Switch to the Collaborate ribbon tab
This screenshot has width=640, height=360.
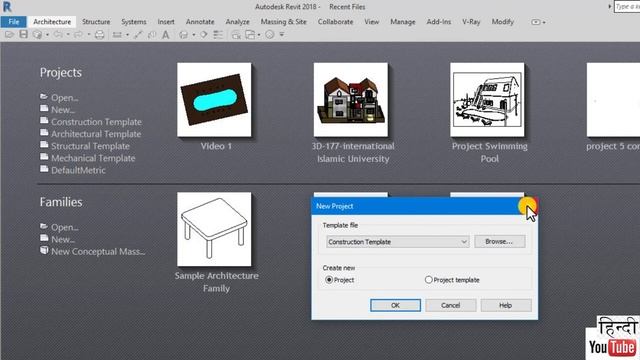click(x=336, y=22)
